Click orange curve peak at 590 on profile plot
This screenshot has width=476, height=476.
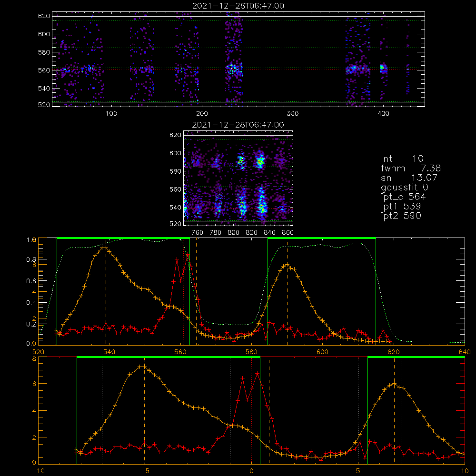pos(287,265)
